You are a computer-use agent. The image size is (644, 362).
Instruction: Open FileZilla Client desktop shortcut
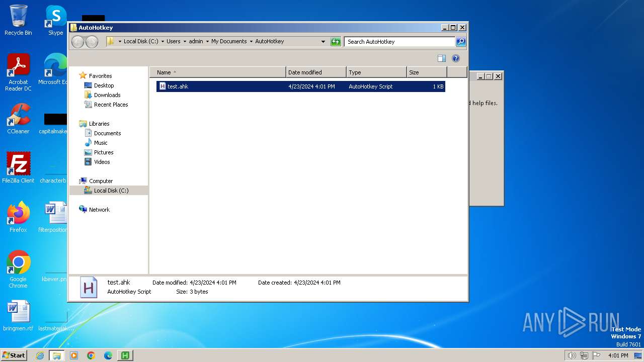18,167
